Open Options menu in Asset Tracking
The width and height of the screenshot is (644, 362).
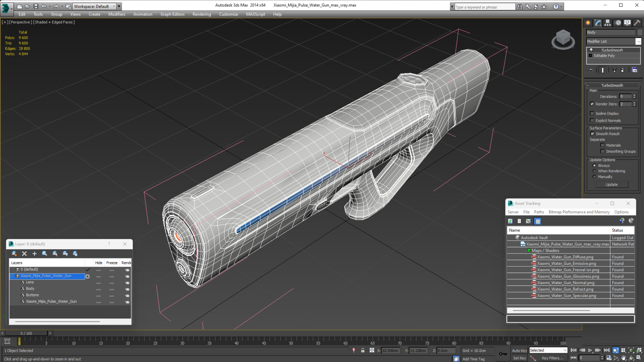(x=621, y=212)
